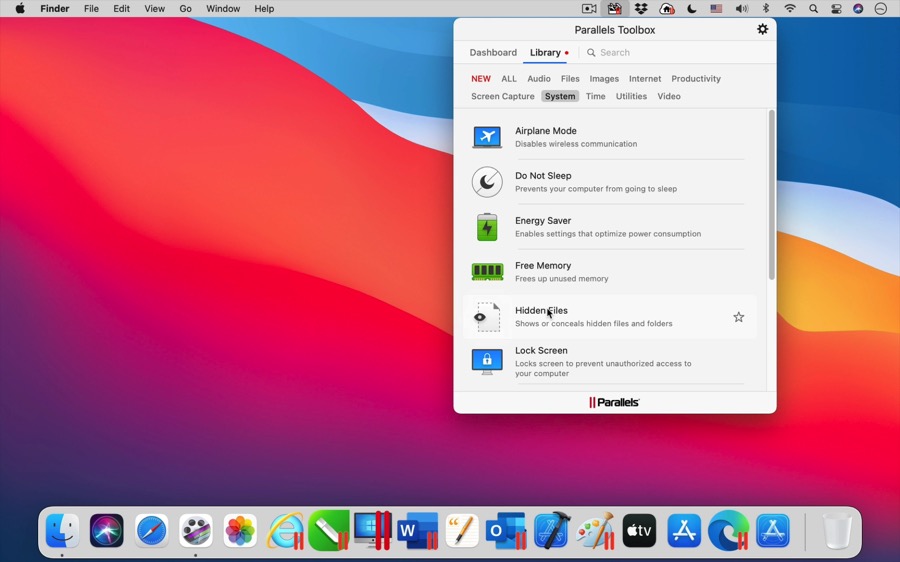Open the Hidden Files tool icon
The width and height of the screenshot is (900, 562).
pos(487,317)
